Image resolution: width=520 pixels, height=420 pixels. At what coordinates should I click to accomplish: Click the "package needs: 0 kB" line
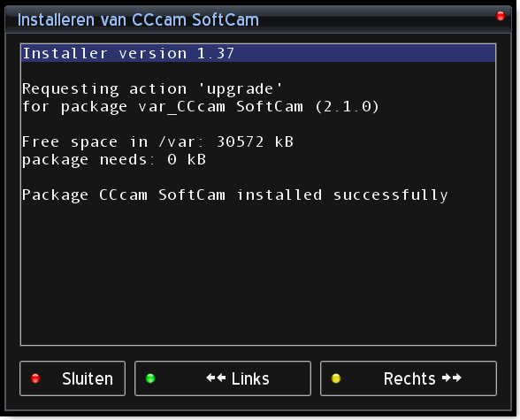coord(114,160)
